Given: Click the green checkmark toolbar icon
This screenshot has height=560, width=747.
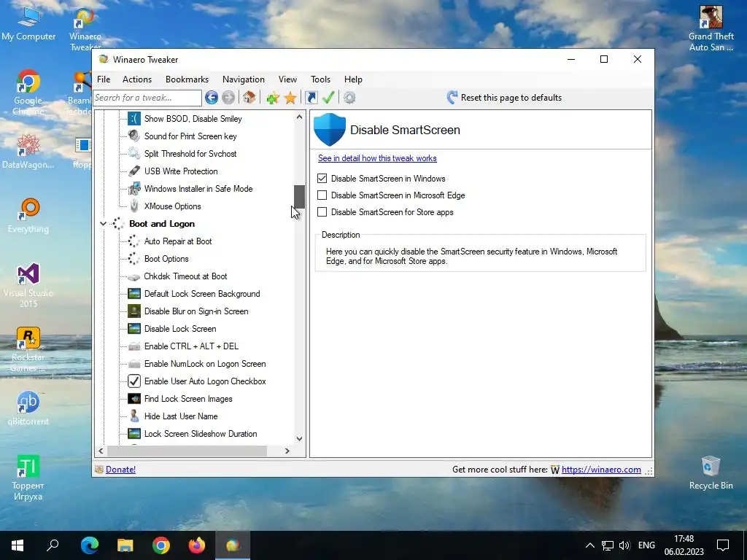Looking at the screenshot, I should click(x=328, y=98).
